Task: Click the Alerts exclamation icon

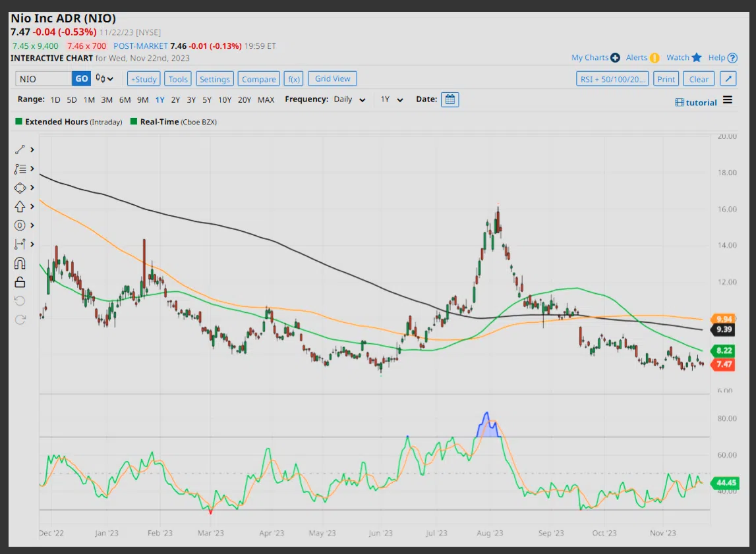Action: pyautogui.click(x=654, y=58)
